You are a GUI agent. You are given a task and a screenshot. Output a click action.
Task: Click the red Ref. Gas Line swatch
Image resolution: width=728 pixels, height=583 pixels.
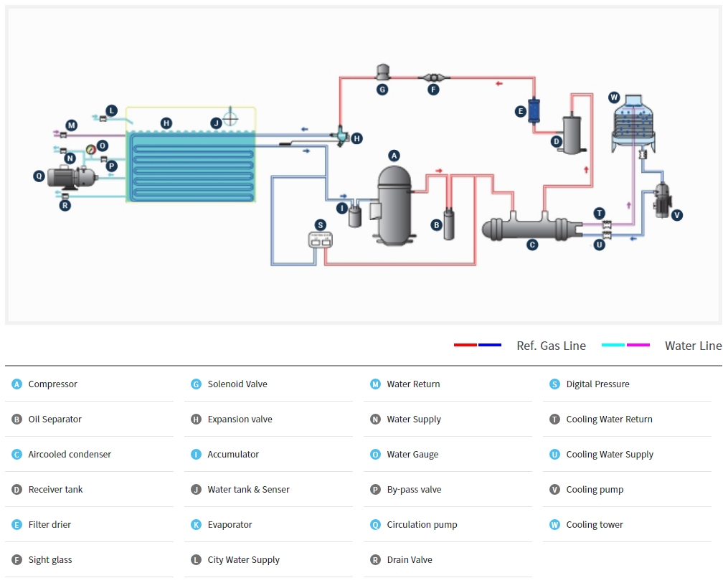(465, 345)
